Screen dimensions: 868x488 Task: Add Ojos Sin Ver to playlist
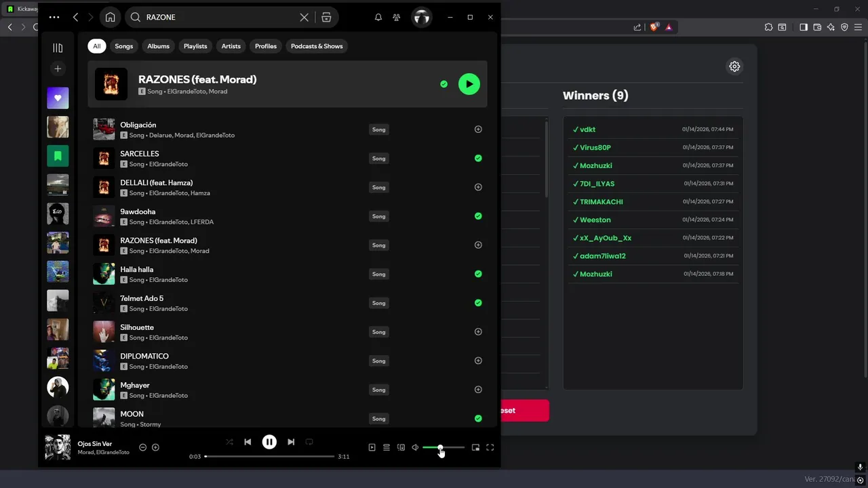[x=155, y=447]
